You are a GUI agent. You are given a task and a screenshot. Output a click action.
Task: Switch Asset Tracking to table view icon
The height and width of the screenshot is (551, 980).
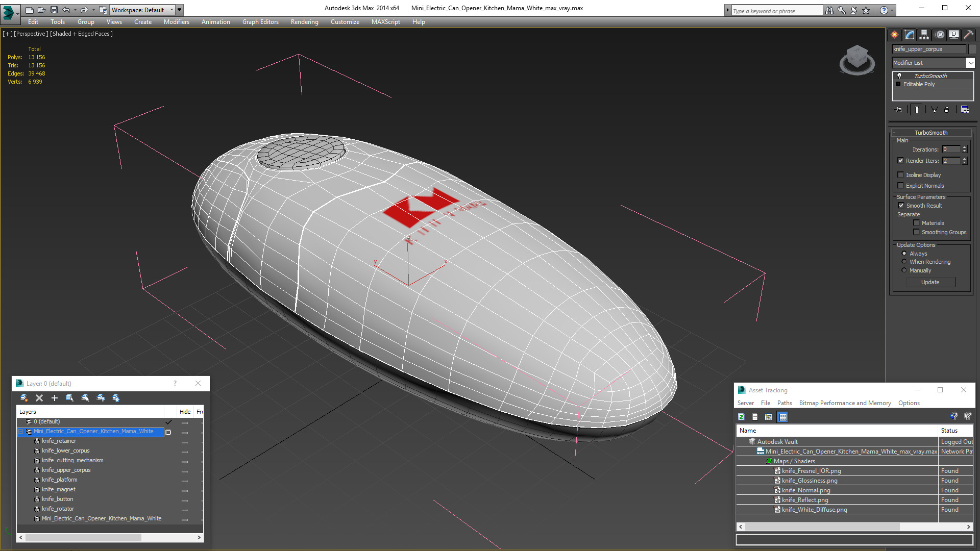click(x=783, y=417)
